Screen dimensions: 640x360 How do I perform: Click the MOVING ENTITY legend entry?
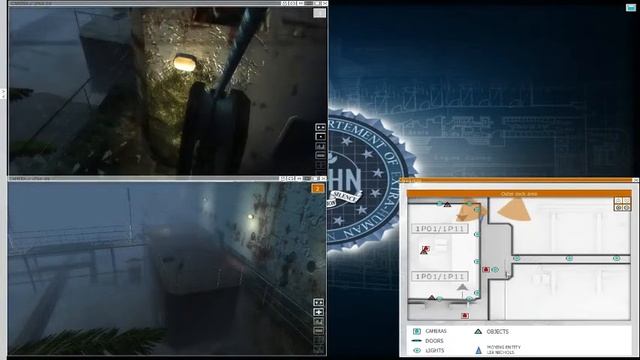click(x=498, y=350)
